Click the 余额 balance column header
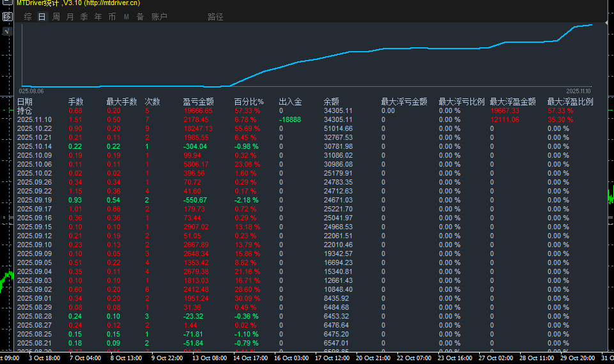Image resolution: width=614 pixels, height=364 pixels. (332, 102)
